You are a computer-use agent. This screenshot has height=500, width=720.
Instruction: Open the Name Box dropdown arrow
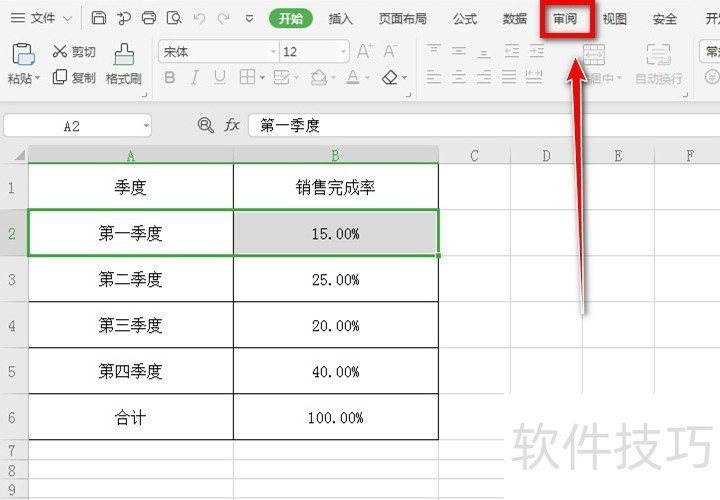(146, 125)
